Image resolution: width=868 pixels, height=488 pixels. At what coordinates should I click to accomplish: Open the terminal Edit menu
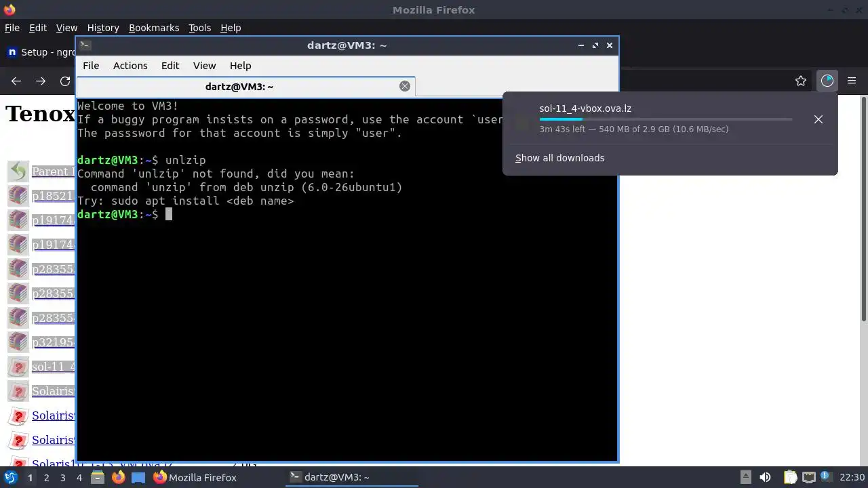point(170,66)
